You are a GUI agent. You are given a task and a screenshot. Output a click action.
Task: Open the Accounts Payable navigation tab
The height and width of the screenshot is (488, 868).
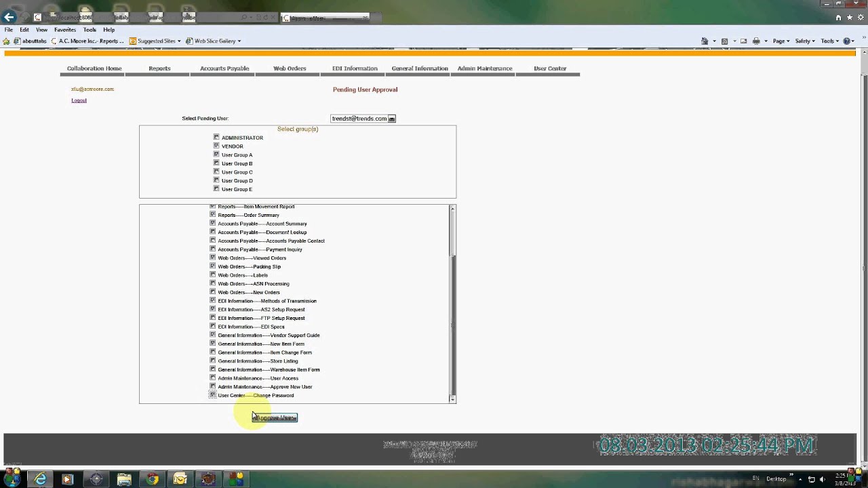224,68
